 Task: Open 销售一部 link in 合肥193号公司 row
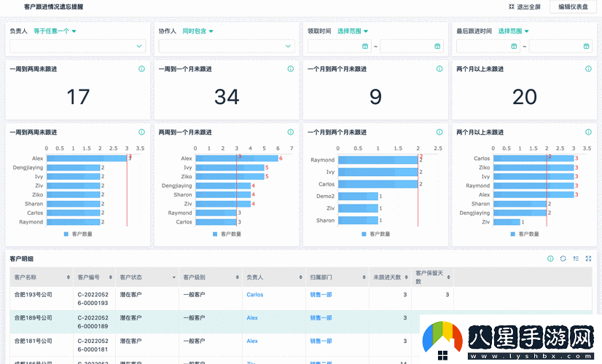(321, 295)
